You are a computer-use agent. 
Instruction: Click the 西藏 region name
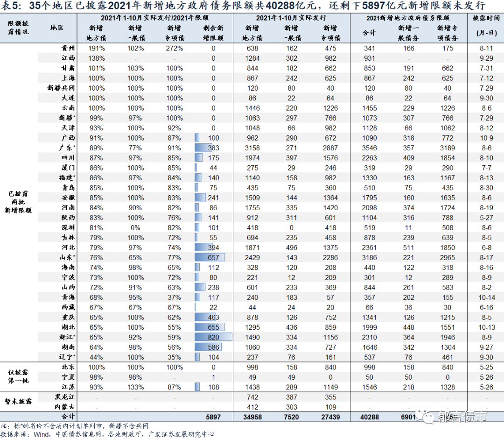pos(68,307)
